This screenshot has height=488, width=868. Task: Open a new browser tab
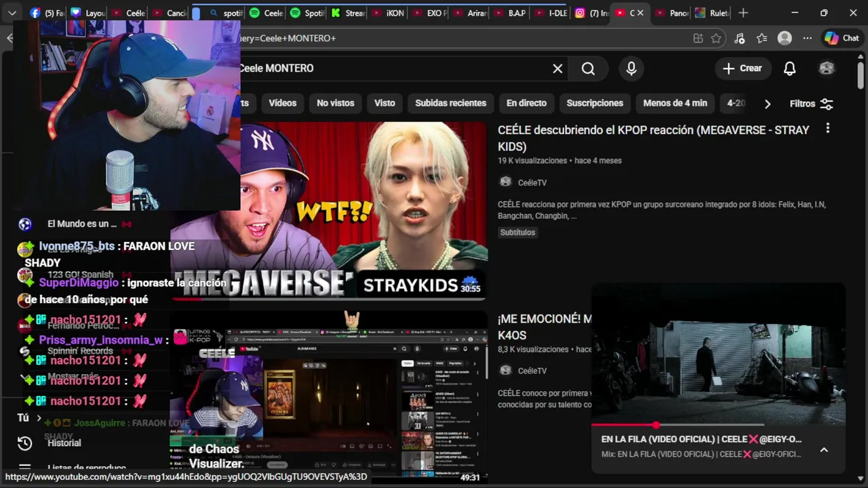743,13
